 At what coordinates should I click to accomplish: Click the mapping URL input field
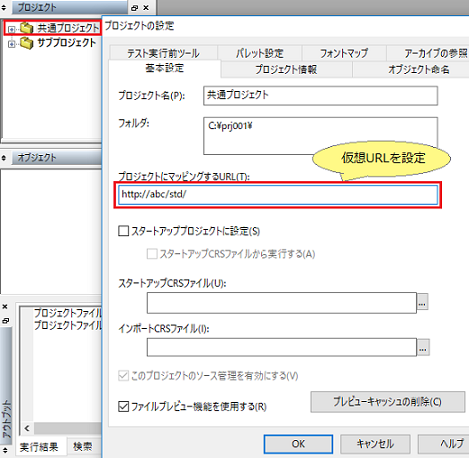pos(278,195)
